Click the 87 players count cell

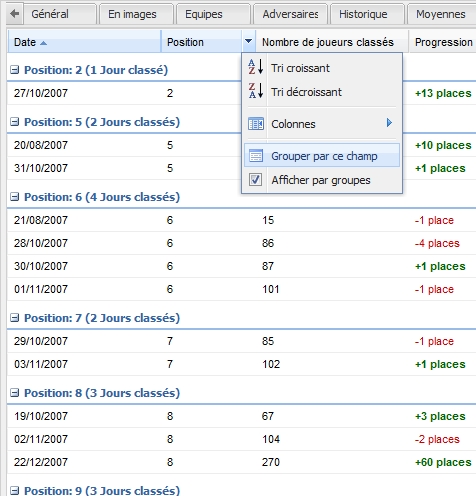tap(268, 266)
